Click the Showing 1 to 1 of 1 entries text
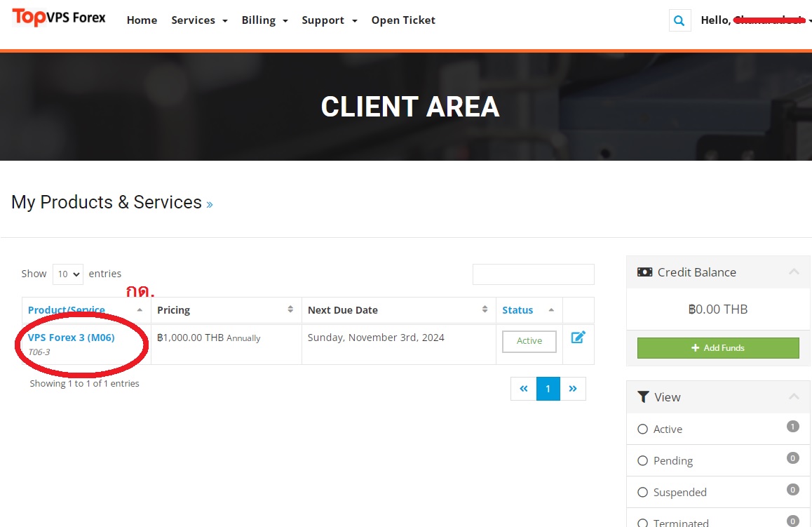This screenshot has height=527, width=812. pyautogui.click(x=84, y=383)
